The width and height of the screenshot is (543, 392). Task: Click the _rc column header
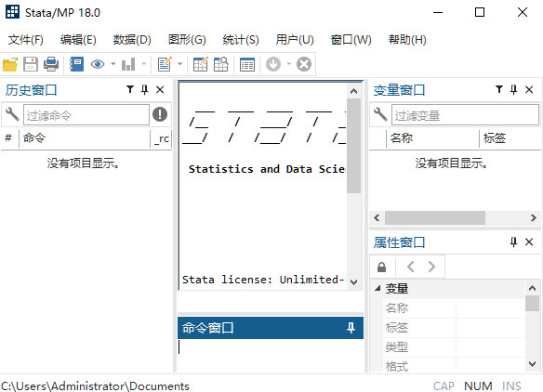click(x=162, y=138)
